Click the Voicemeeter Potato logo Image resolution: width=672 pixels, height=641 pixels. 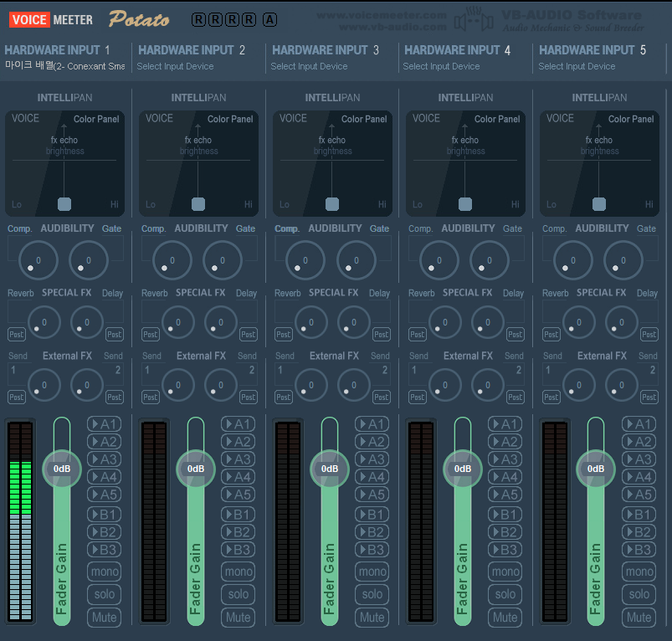[x=90, y=20]
